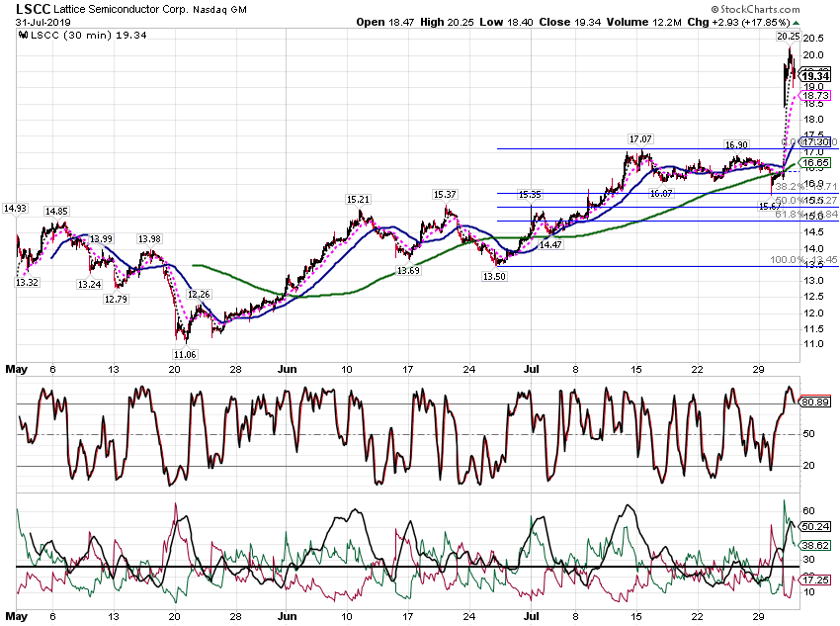
Task: Click the candlestick icon in the LSCC legend
Action: [x=23, y=35]
